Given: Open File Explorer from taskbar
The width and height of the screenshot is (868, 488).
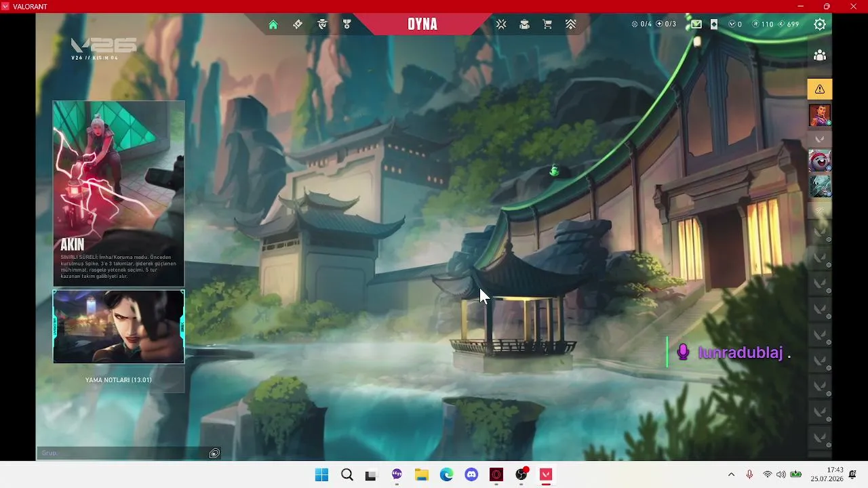Looking at the screenshot, I should click(422, 474).
